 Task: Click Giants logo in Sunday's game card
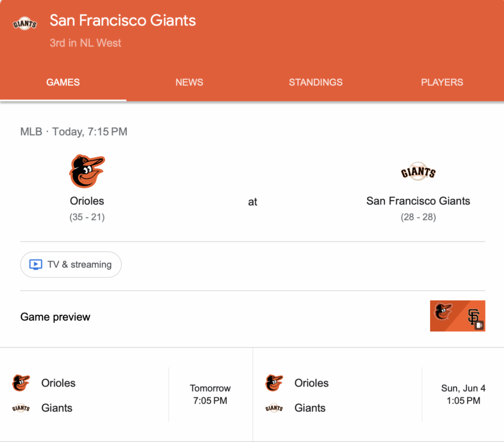coord(274,408)
